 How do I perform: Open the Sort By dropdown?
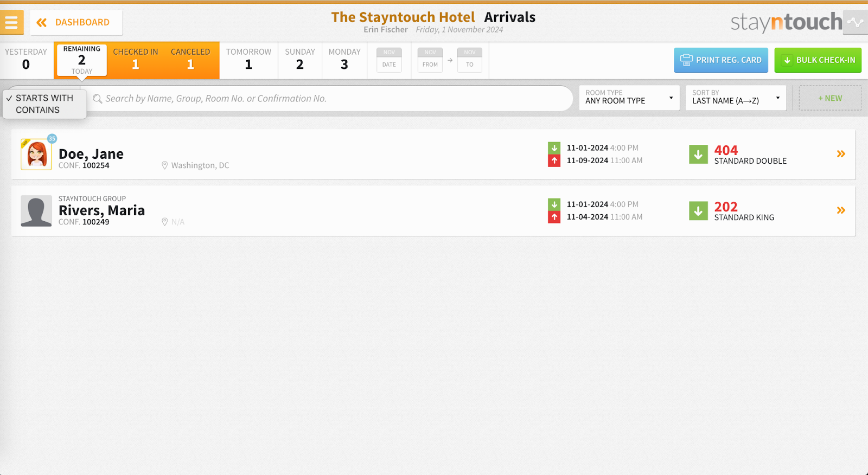tap(736, 98)
